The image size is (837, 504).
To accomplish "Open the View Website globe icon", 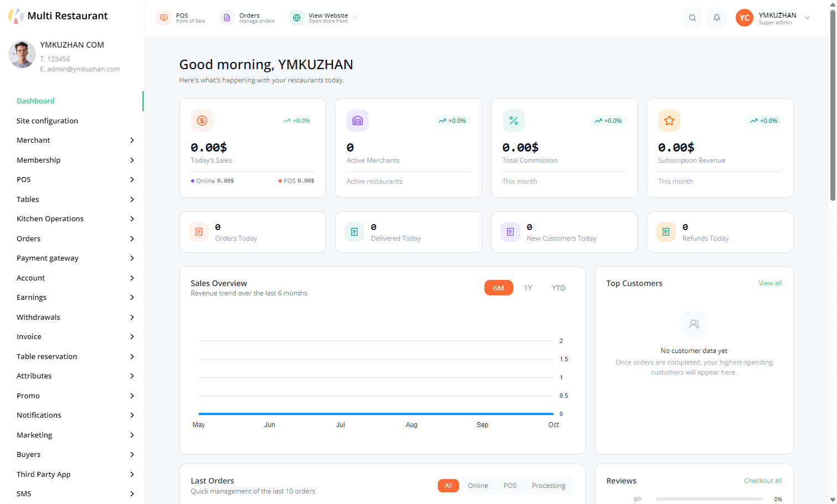I will (297, 18).
